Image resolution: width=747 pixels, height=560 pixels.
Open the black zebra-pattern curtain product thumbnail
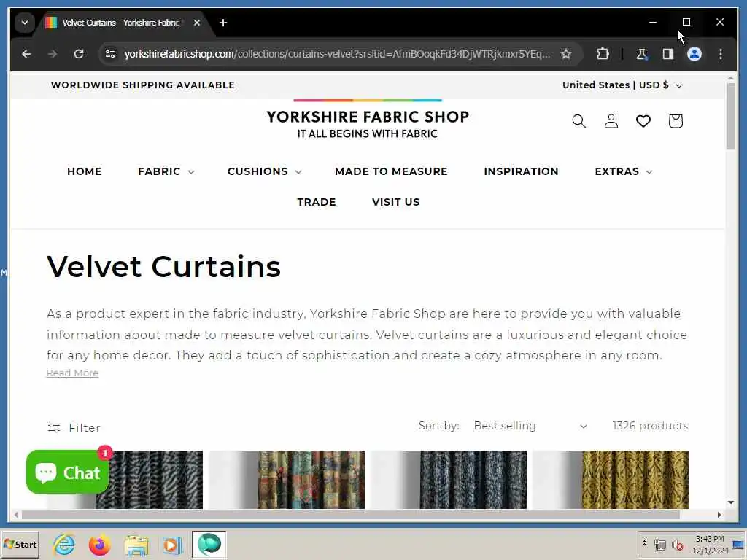click(125, 480)
